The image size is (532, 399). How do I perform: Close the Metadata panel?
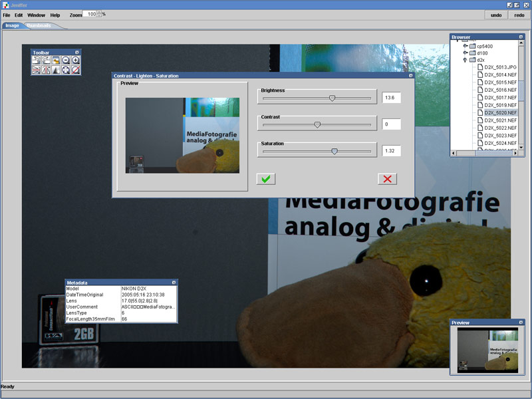pyautogui.click(x=174, y=282)
